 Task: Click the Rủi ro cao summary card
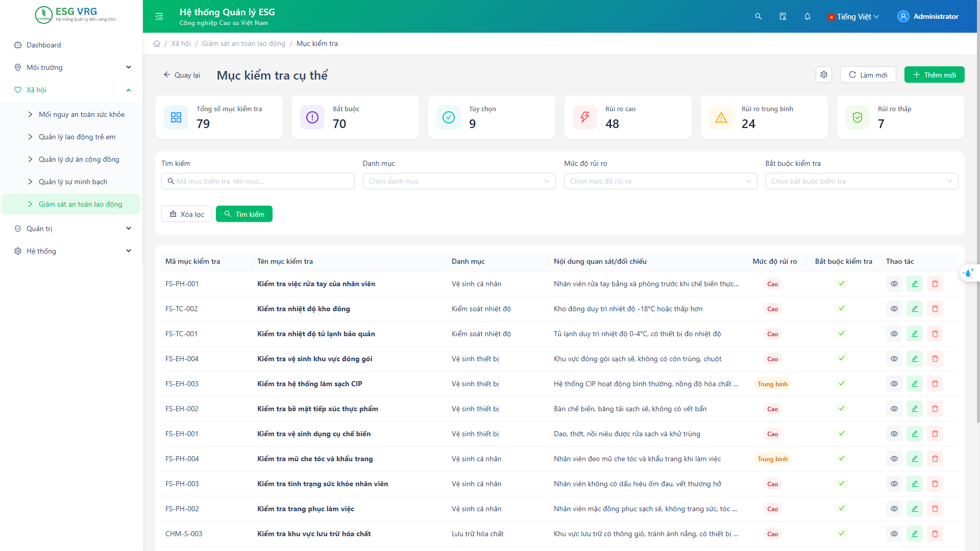628,117
